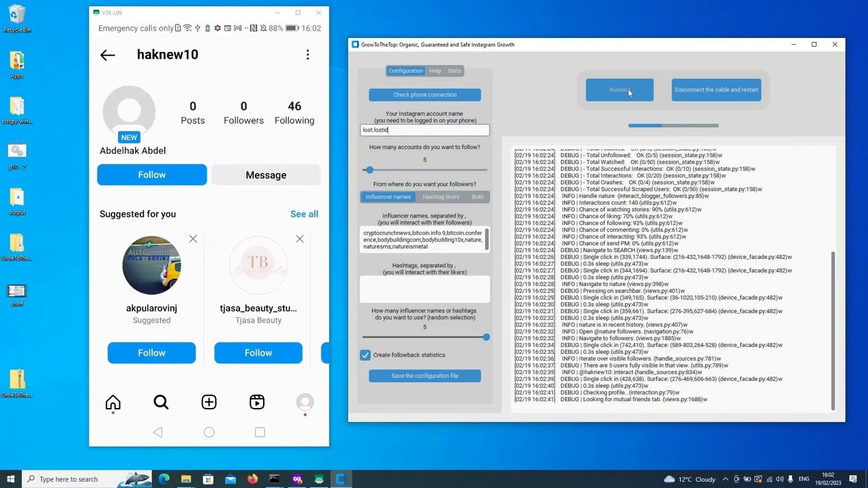Select the Apps desktop icon
This screenshot has width=868, height=488.
[17, 65]
